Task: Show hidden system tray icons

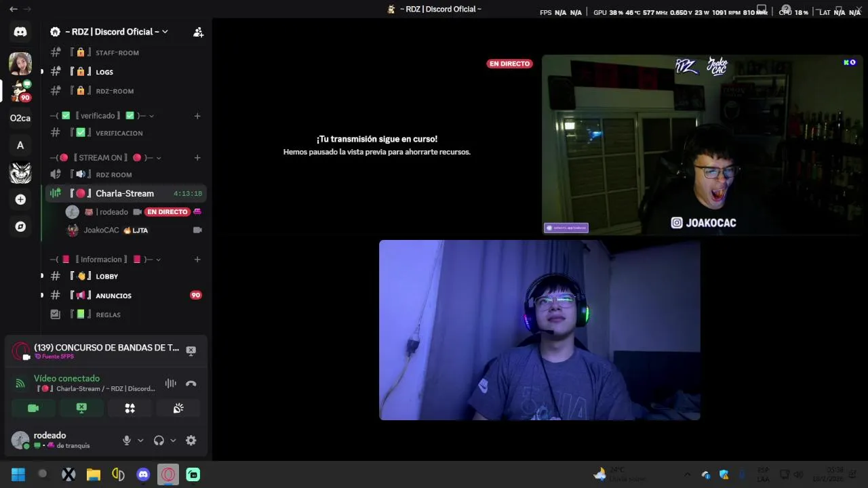Action: (x=687, y=474)
